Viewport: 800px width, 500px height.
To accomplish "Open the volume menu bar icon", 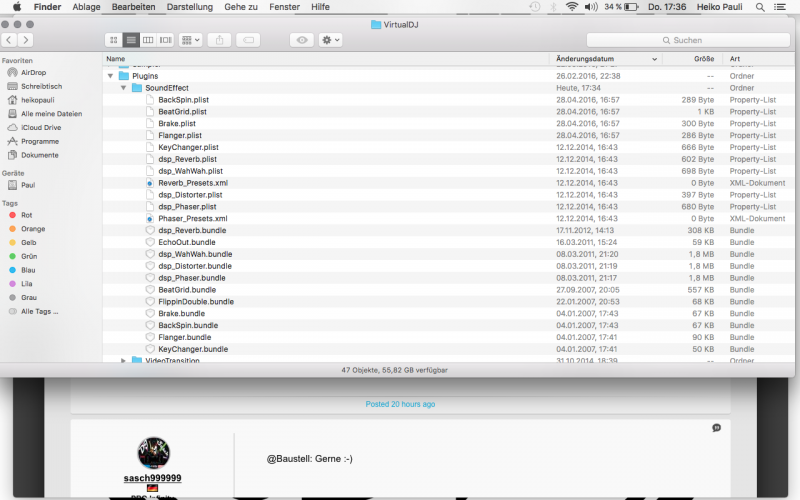I will [591, 7].
